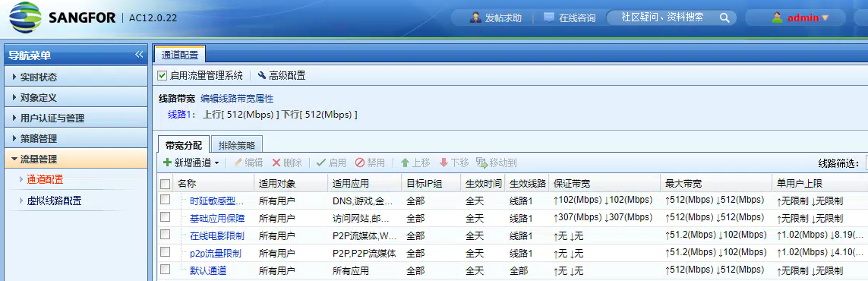The height and width of the screenshot is (281, 868).
Task: Click the 禁用 prohibition icon
Action: click(359, 163)
